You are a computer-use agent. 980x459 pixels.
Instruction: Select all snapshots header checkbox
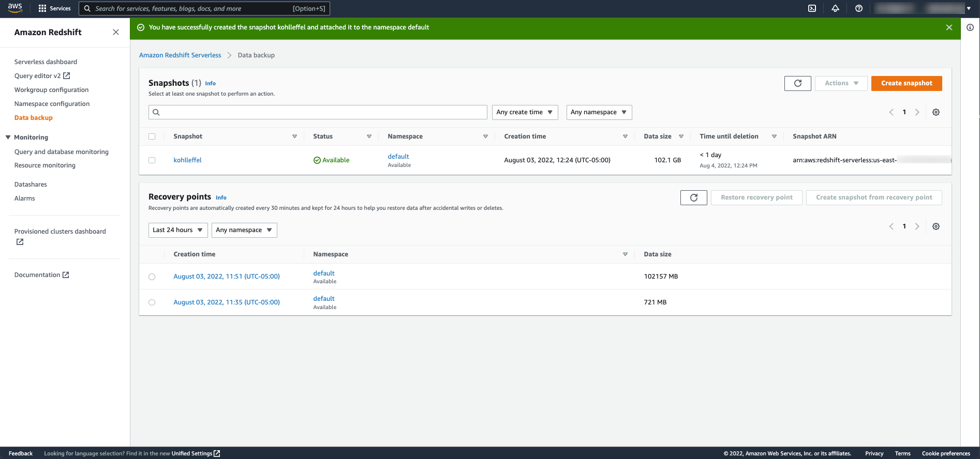(152, 136)
